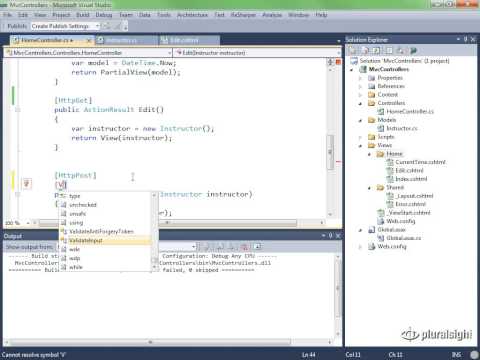
Task: Open the editor zoom percentage dropdown
Action: click(x=28, y=222)
